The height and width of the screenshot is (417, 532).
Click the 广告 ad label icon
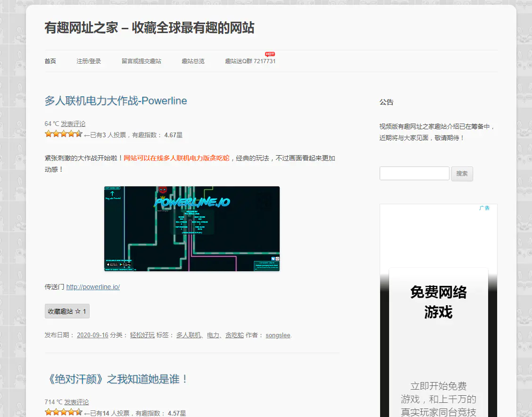(x=484, y=208)
